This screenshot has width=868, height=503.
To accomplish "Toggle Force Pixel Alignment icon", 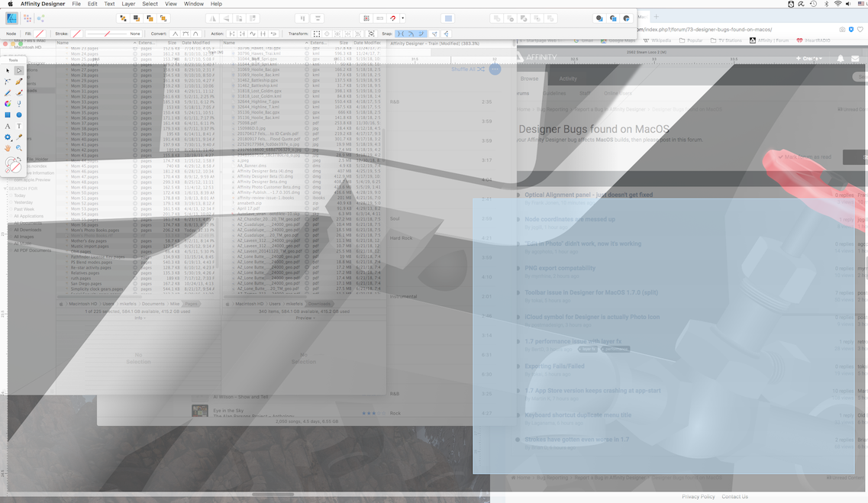I will (x=366, y=18).
